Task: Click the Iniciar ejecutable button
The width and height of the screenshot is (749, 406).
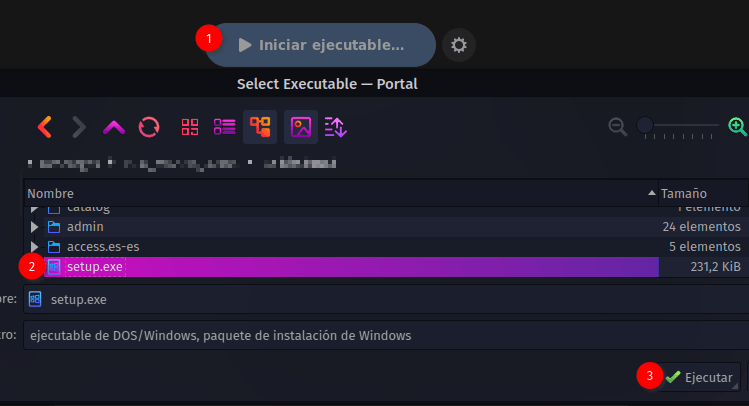Action: (321, 45)
